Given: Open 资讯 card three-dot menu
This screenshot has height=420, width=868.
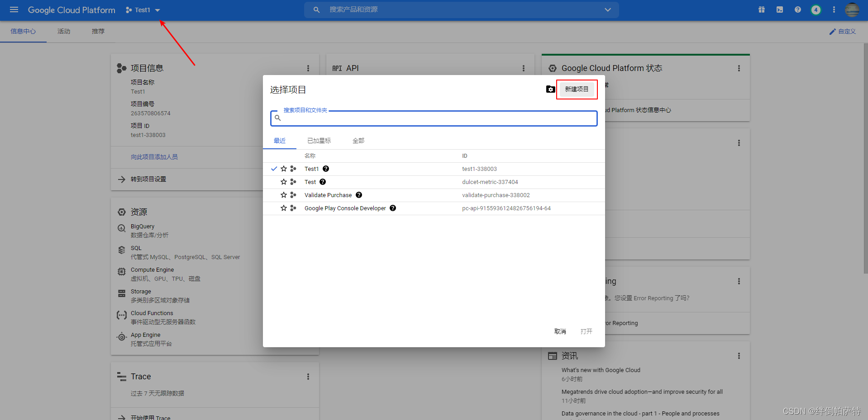Looking at the screenshot, I should [739, 356].
